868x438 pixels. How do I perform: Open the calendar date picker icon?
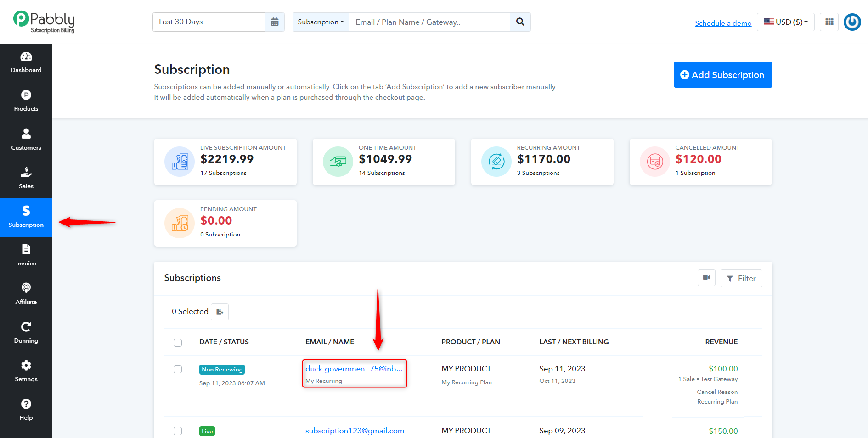coord(275,22)
